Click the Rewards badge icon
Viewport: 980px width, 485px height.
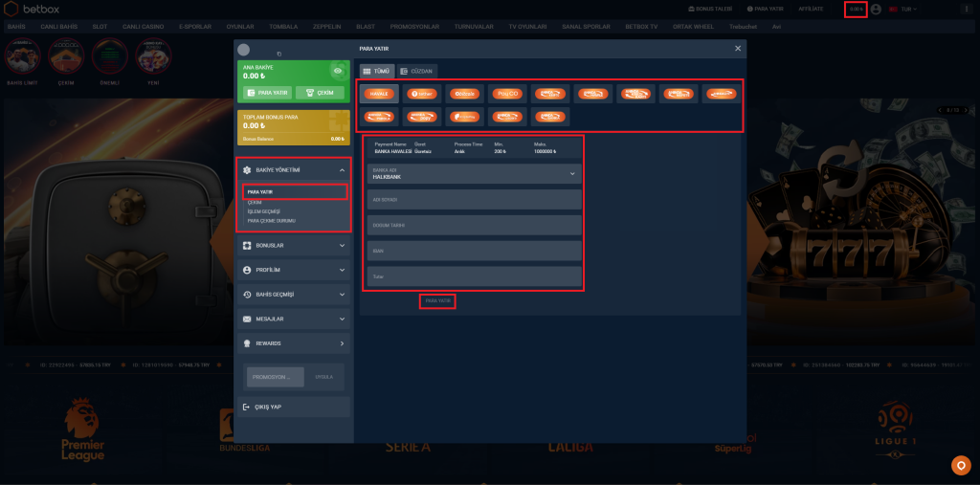tap(247, 343)
